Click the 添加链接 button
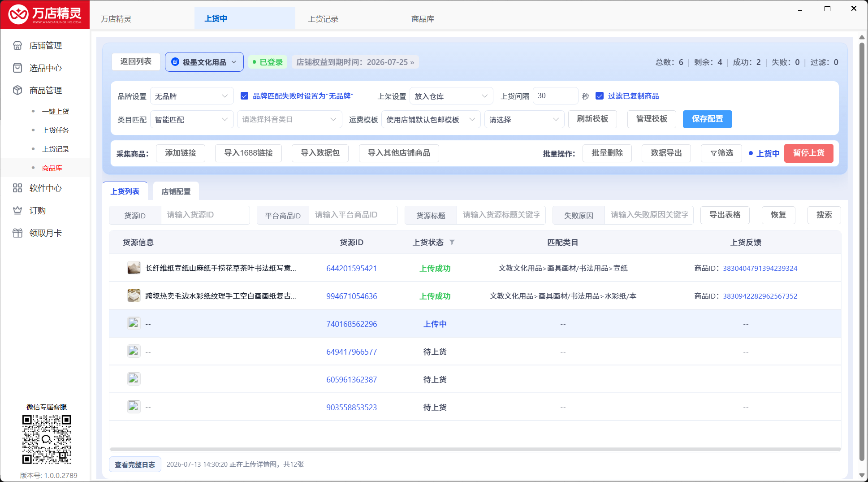868x482 pixels. click(x=181, y=153)
